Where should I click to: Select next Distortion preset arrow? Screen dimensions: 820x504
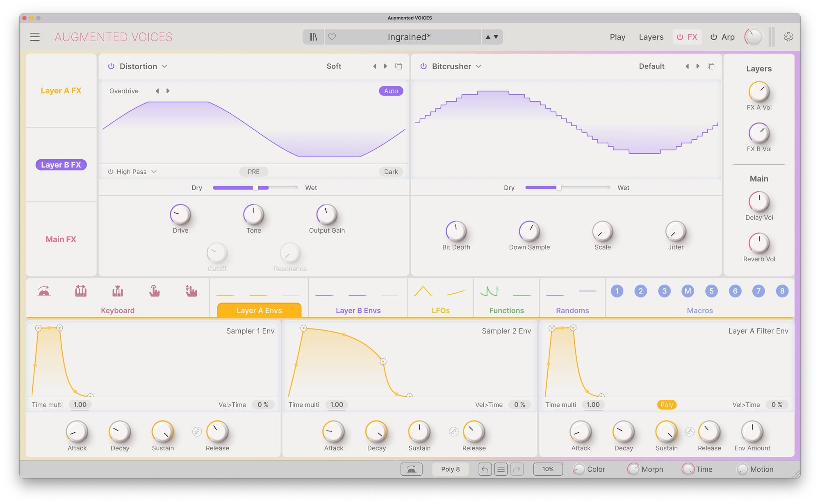pyautogui.click(x=385, y=66)
